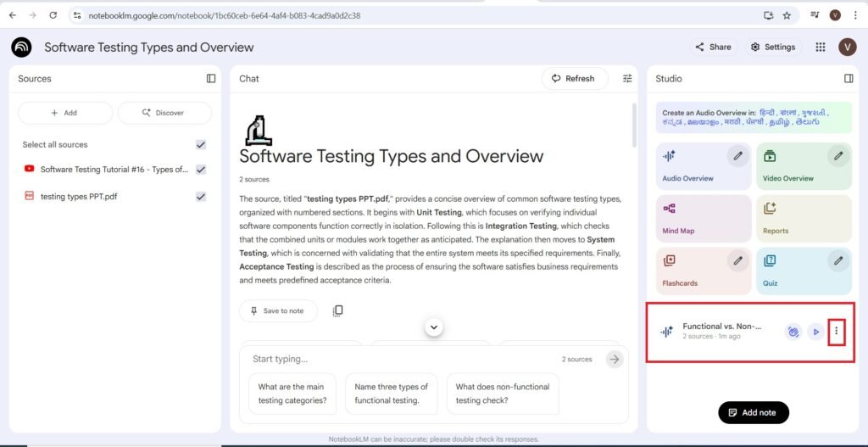Uncheck the Software Testing Tutorial source
The height and width of the screenshot is (447, 868).
coord(201,170)
